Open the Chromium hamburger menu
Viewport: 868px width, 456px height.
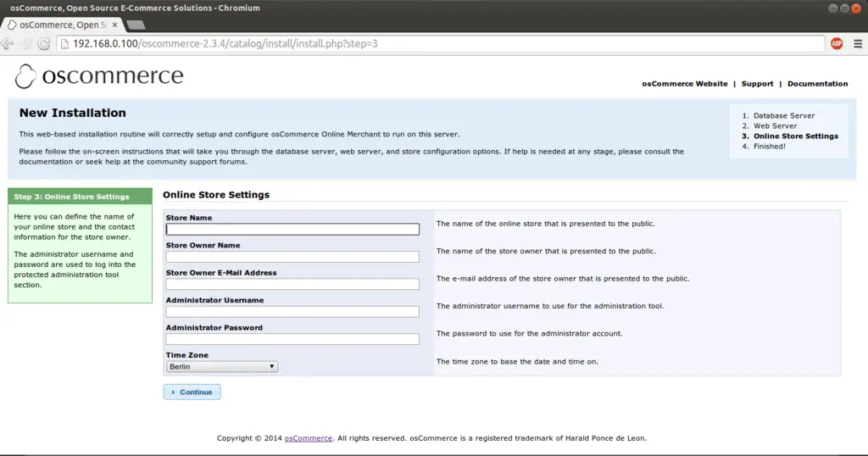(x=858, y=44)
